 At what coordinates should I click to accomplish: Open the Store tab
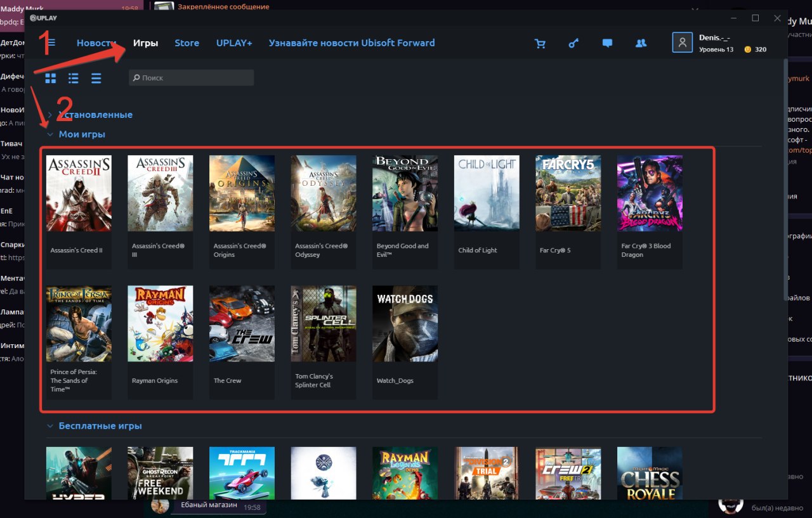pos(187,43)
